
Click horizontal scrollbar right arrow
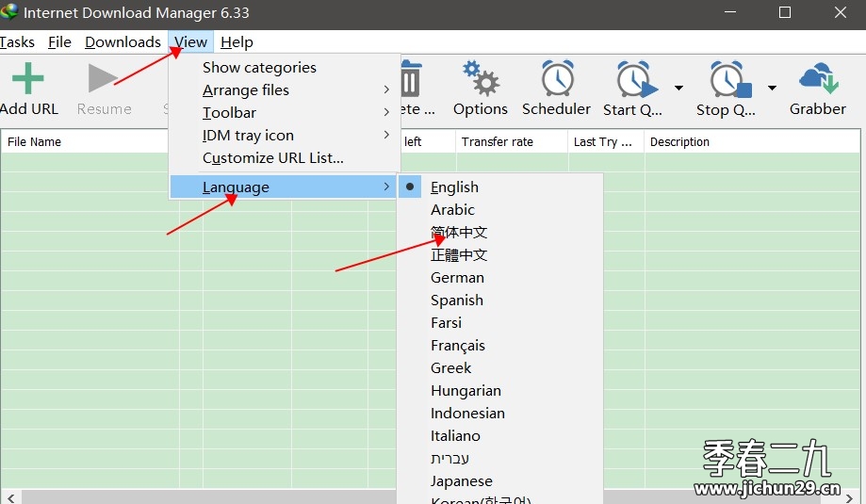pyautogui.click(x=849, y=498)
